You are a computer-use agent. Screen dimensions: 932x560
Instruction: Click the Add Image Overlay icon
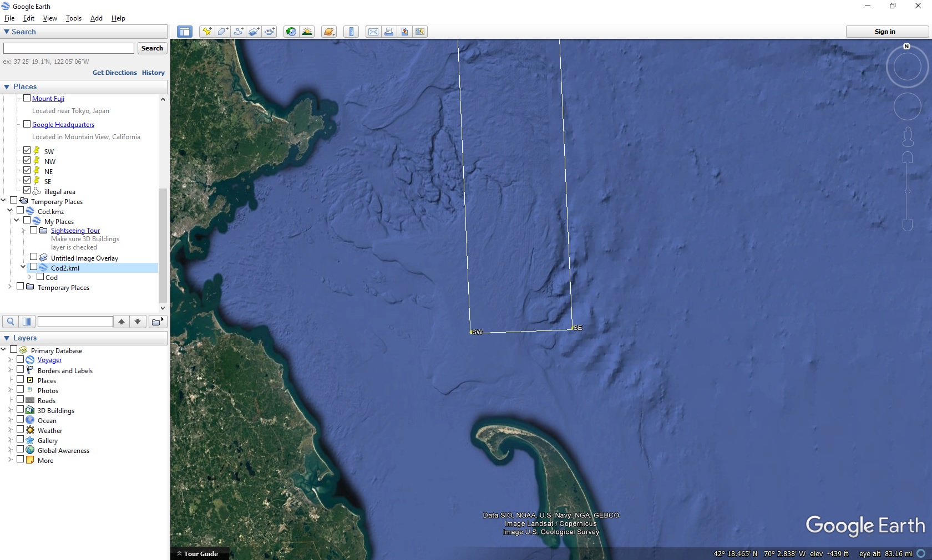click(x=254, y=32)
